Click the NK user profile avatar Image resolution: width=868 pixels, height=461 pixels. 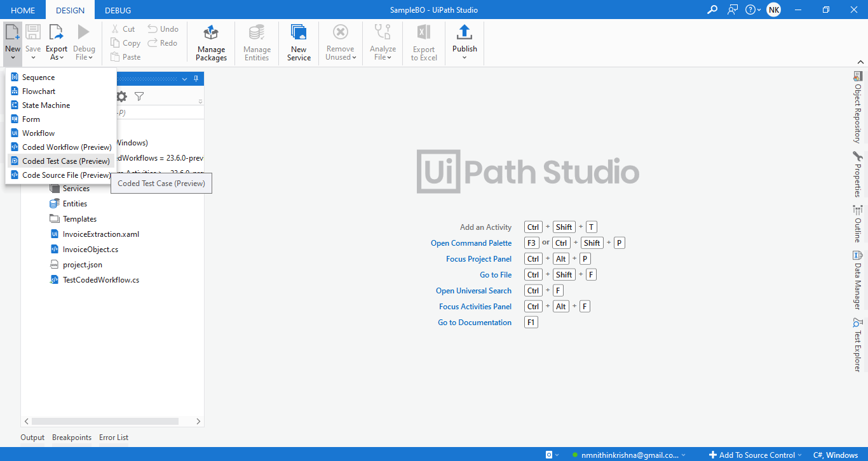[x=773, y=10]
